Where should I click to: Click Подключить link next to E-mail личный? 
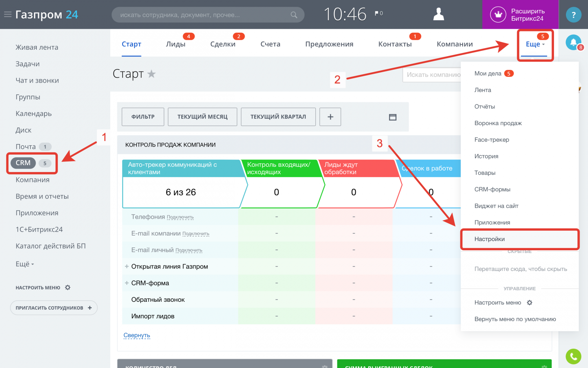click(189, 250)
